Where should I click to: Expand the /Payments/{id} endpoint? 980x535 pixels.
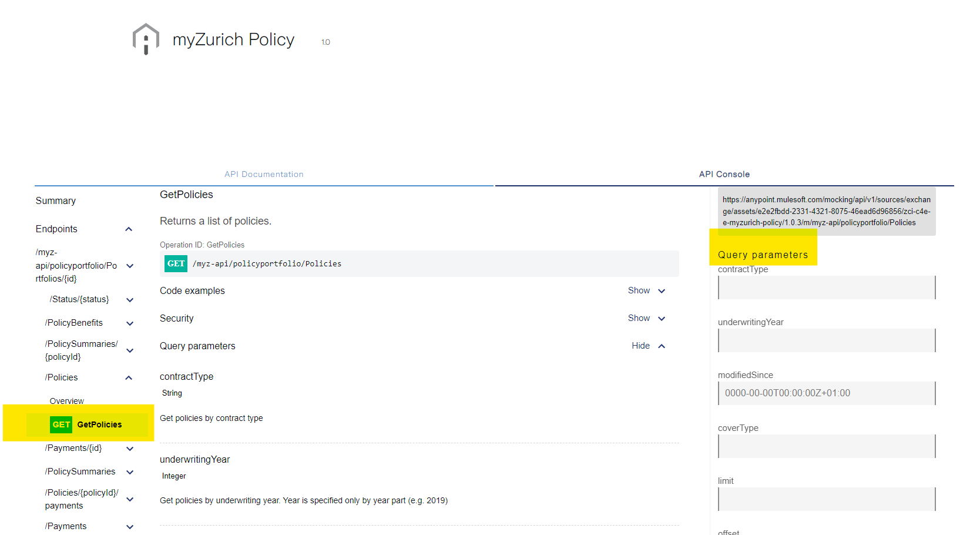pos(129,448)
